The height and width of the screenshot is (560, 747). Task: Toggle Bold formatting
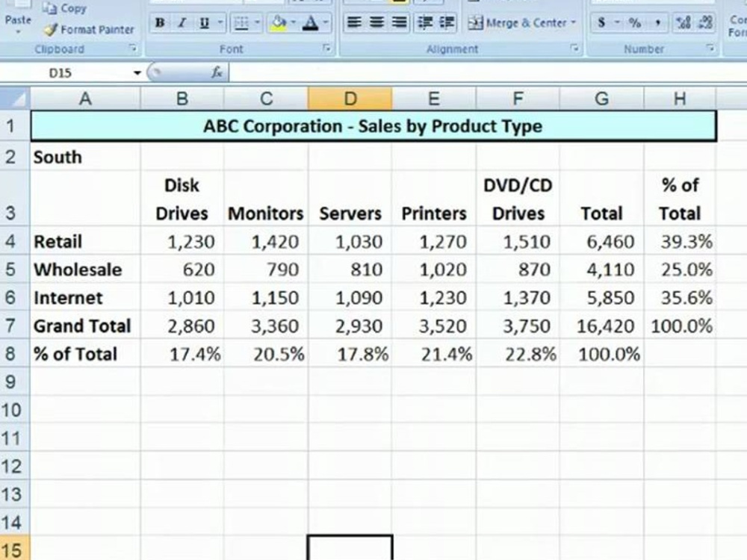[160, 22]
